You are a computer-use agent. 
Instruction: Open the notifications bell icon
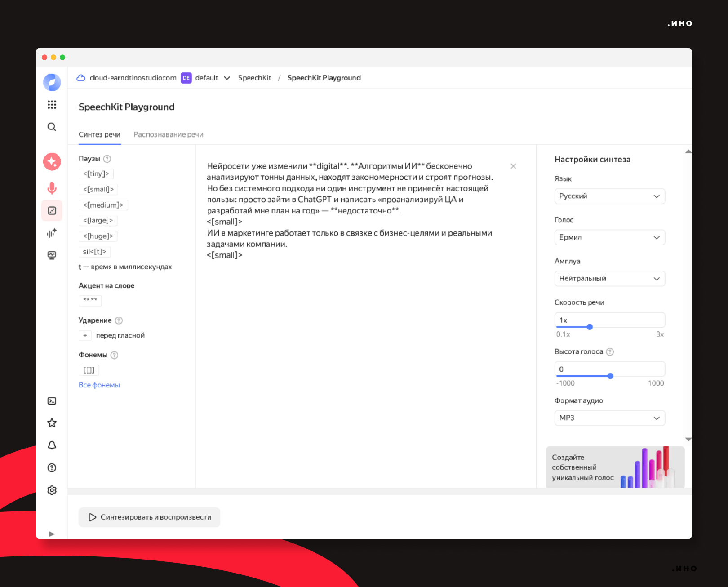tap(52, 445)
